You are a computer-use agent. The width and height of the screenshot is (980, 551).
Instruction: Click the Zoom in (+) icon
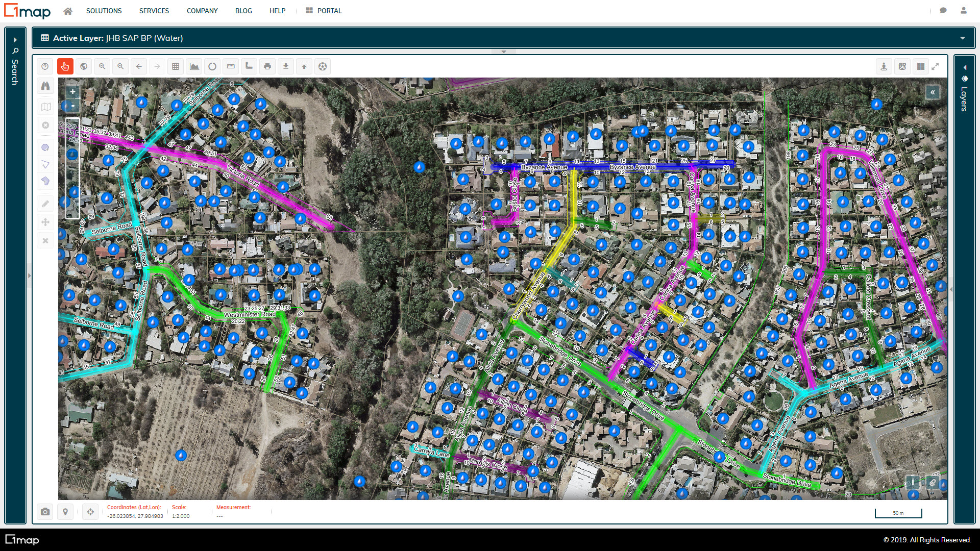click(x=72, y=90)
